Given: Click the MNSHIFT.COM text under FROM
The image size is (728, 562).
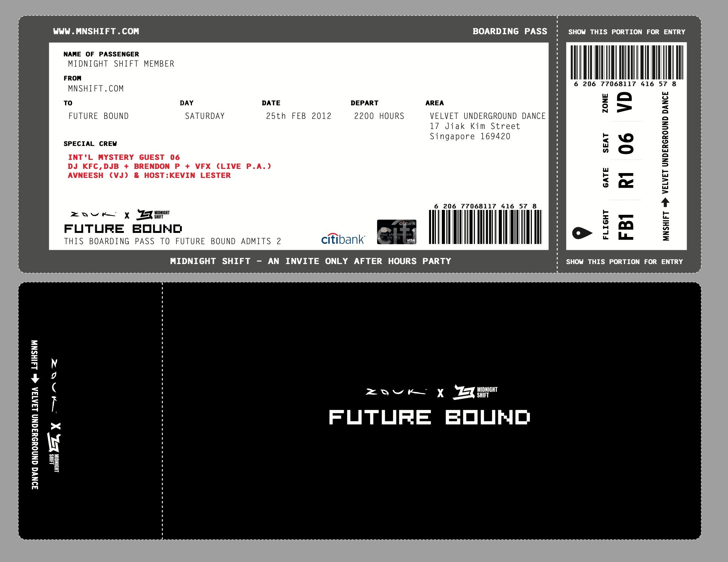Looking at the screenshot, I should [96, 89].
